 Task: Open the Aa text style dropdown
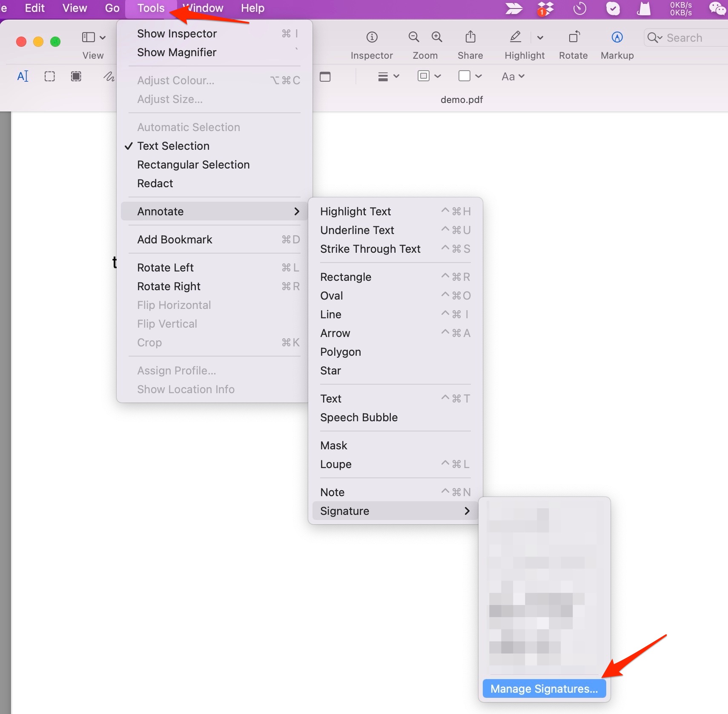click(x=513, y=77)
